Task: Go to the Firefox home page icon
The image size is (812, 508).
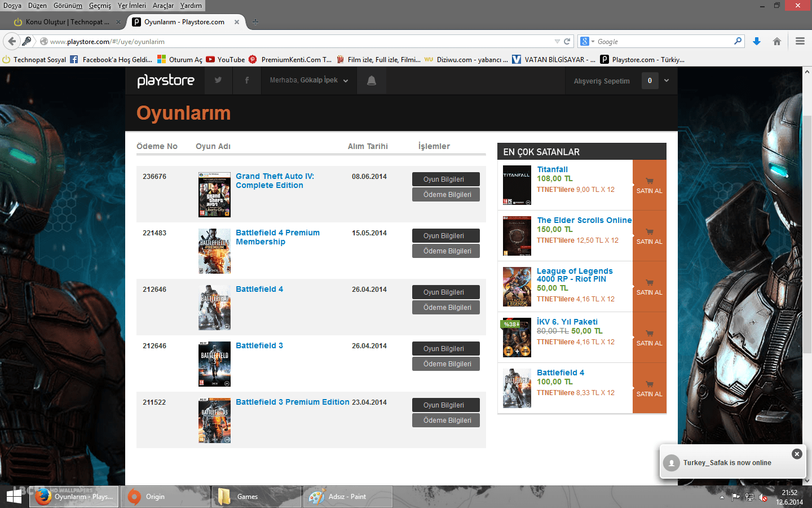Action: [x=777, y=41]
